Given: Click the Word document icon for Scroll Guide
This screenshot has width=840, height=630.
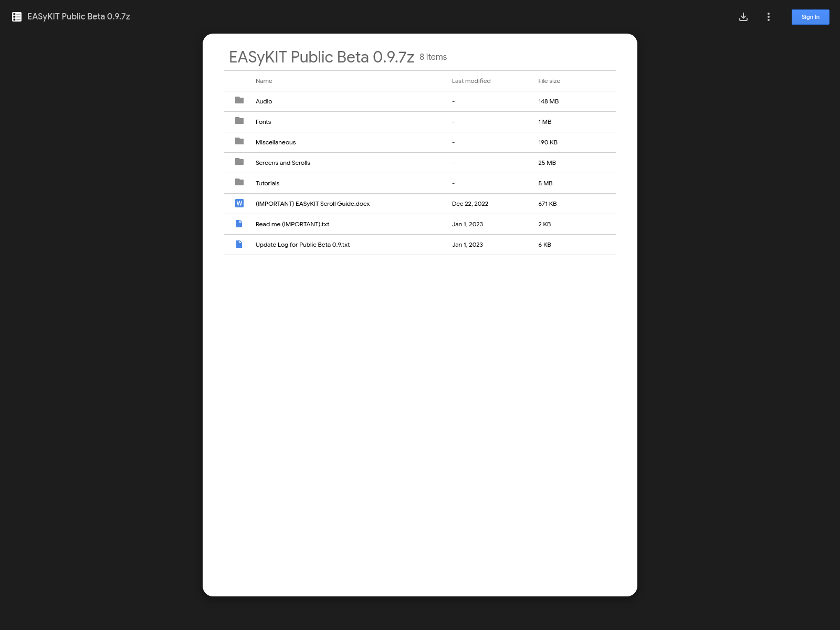Looking at the screenshot, I should pos(239,203).
